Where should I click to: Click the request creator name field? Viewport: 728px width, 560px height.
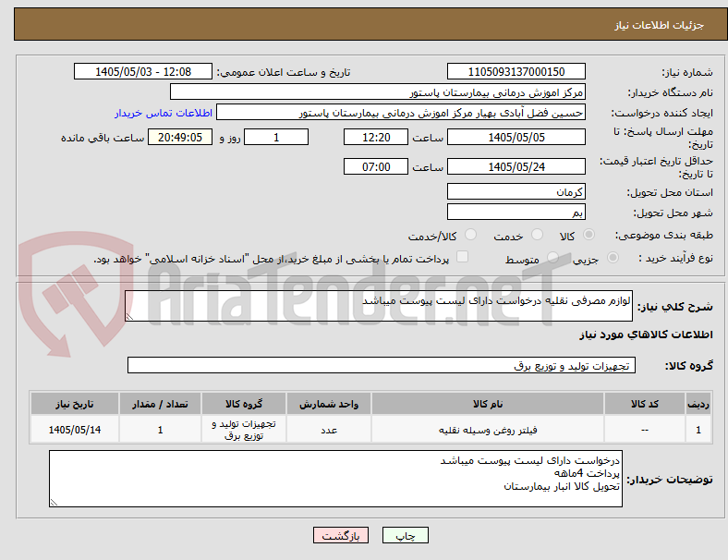click(x=401, y=113)
